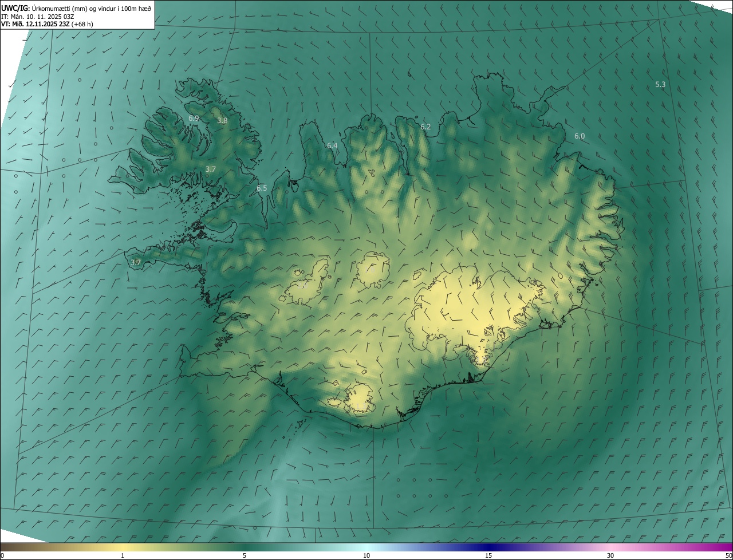Click the 6.2 value label

click(425, 127)
